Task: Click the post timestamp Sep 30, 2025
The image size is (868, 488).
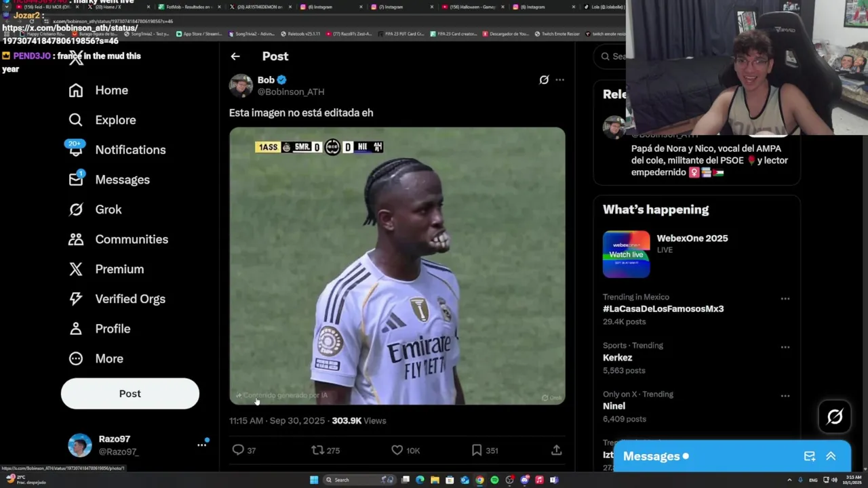Action: (277, 421)
